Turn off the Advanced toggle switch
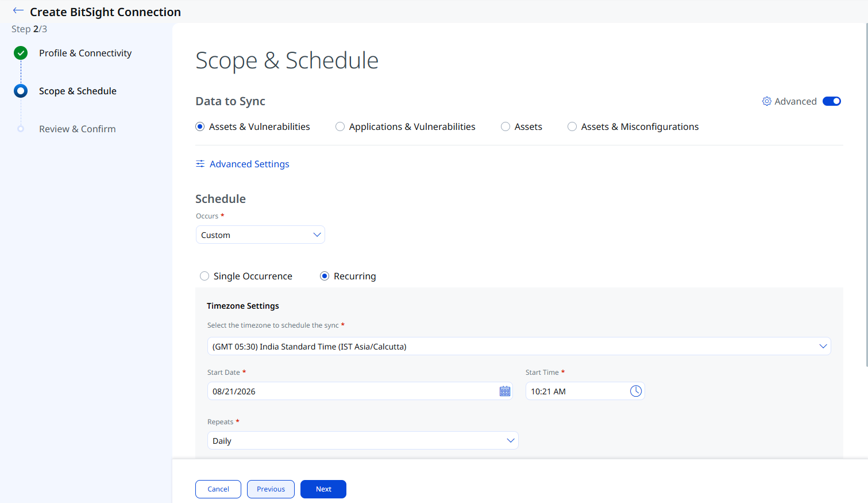 832,101
